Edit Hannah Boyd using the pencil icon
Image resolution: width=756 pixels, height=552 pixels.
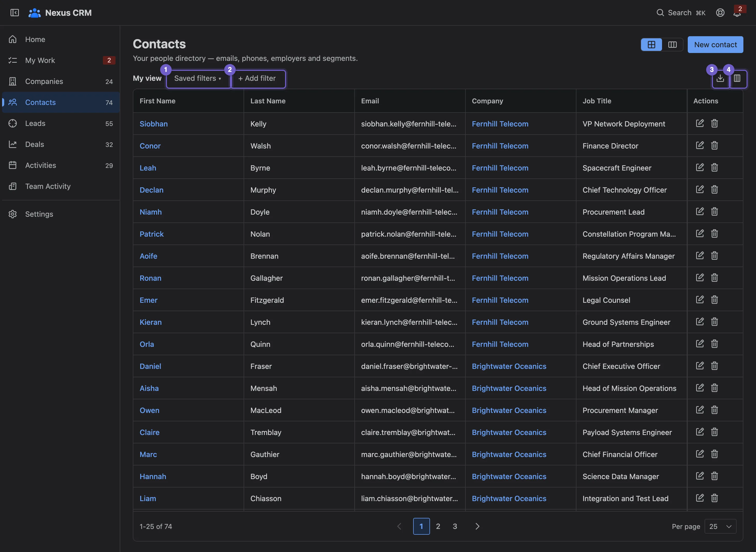pyautogui.click(x=700, y=476)
